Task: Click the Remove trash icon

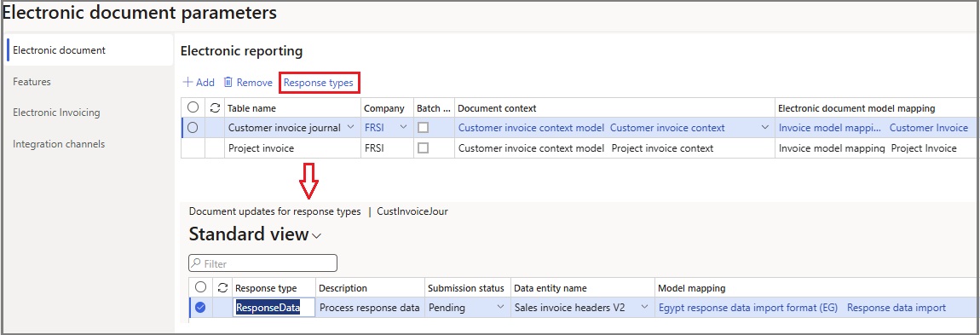Action: coord(228,83)
